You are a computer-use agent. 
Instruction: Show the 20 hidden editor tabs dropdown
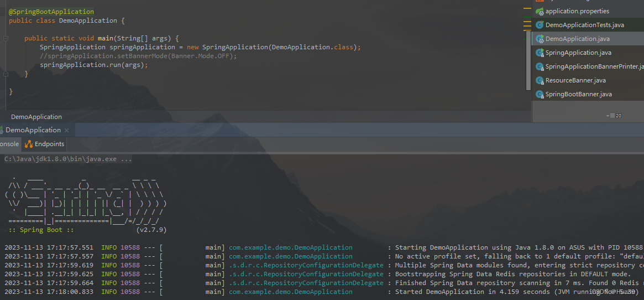click(614, 116)
